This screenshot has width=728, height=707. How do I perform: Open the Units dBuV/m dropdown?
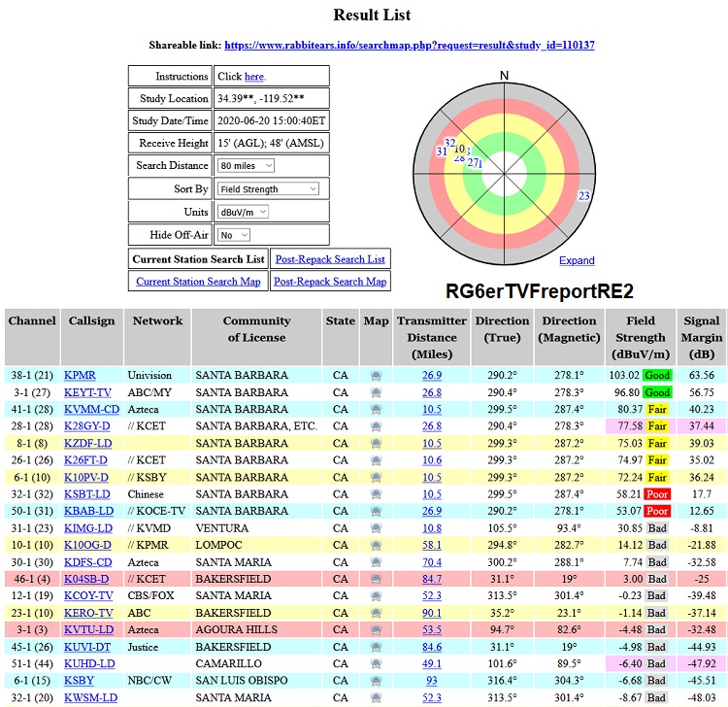[x=243, y=212]
